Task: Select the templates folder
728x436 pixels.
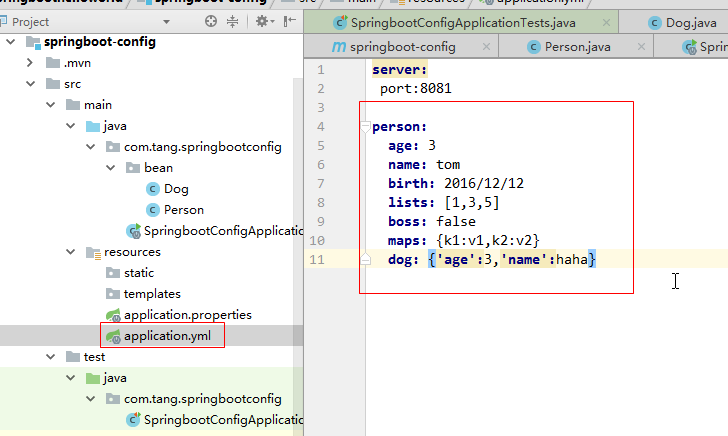Action: pos(152,294)
